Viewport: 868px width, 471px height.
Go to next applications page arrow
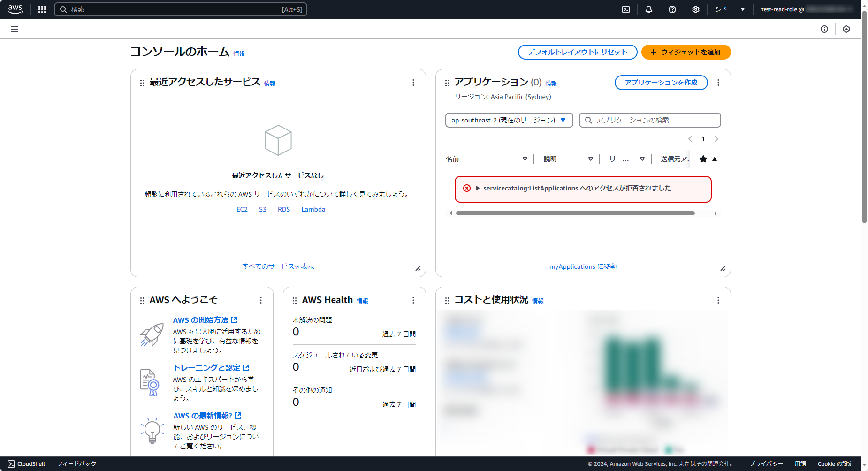(716, 139)
